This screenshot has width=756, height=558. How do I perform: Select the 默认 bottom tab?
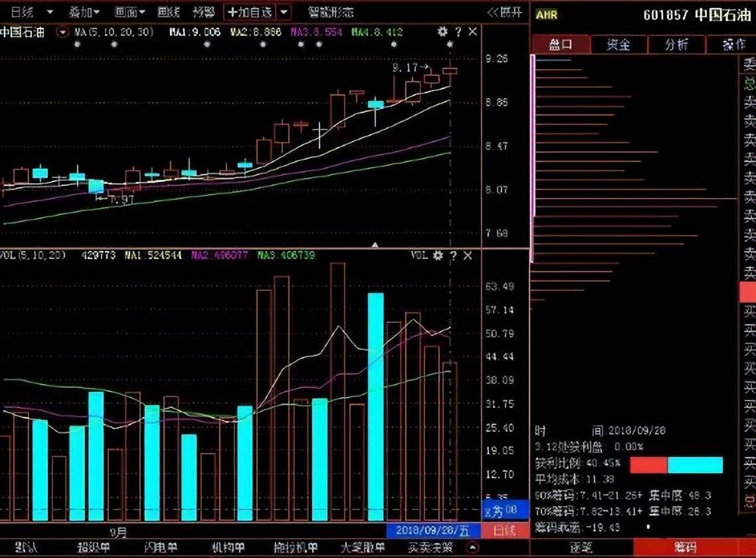click(x=25, y=547)
